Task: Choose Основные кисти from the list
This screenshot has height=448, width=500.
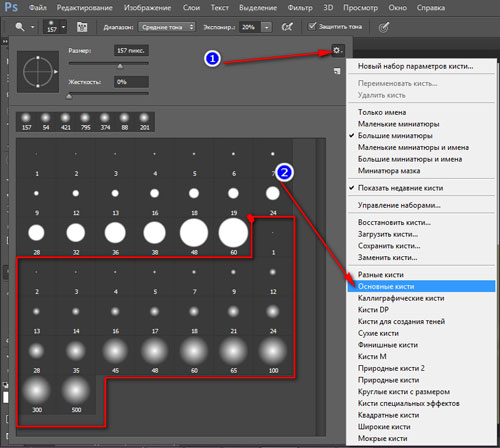Action: (421, 286)
